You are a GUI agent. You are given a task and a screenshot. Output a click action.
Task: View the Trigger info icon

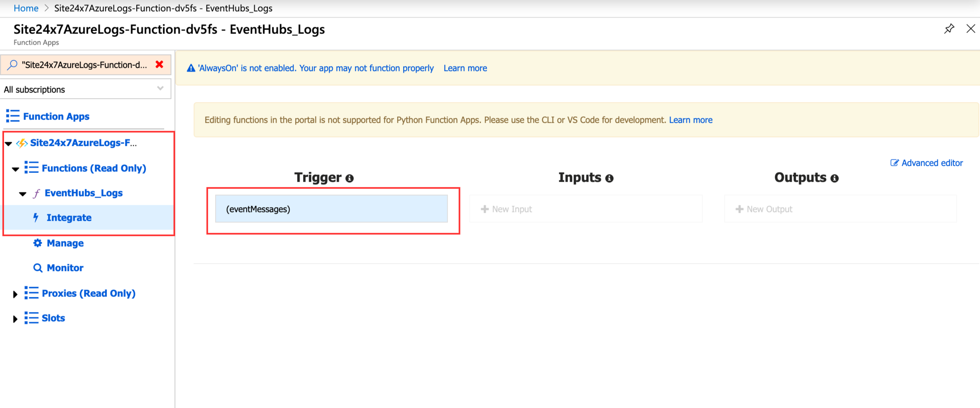coord(349,178)
